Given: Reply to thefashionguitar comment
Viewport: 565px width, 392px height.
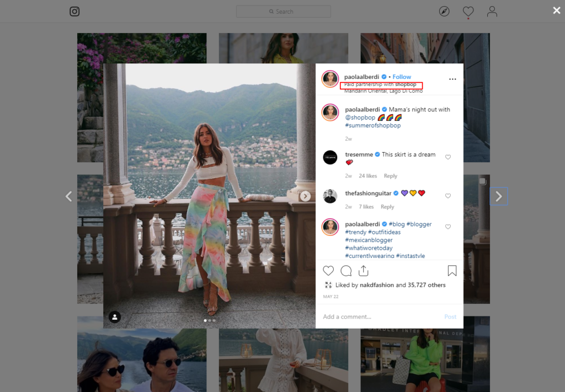Looking at the screenshot, I should click(387, 207).
